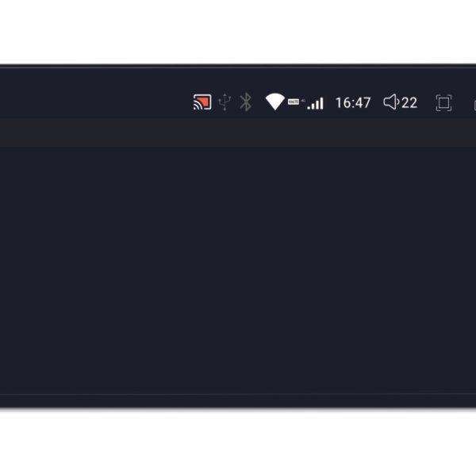
Task: Select the cellular signal strength bars
Action: point(316,103)
